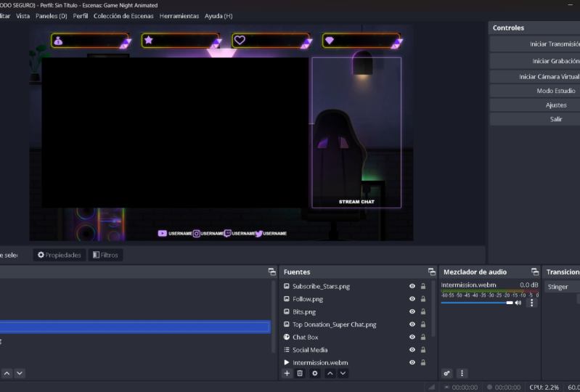Hide the Chat Box source
Image resolution: width=580 pixels, height=392 pixels.
coord(412,337)
